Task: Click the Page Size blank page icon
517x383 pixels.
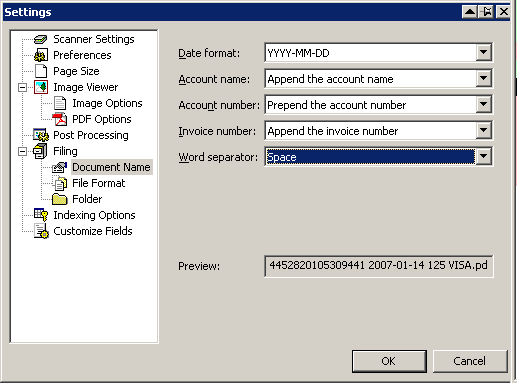Action: coord(41,71)
